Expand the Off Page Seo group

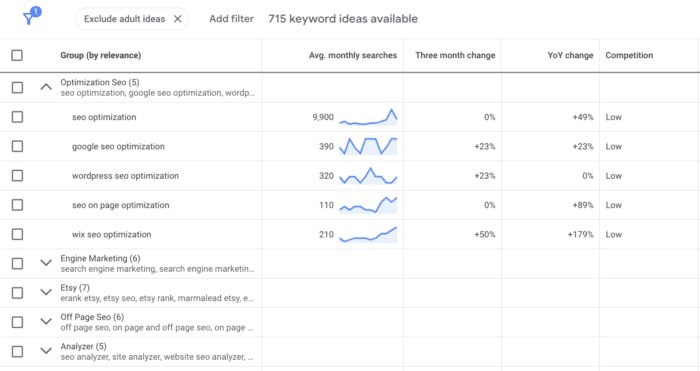[x=46, y=322]
